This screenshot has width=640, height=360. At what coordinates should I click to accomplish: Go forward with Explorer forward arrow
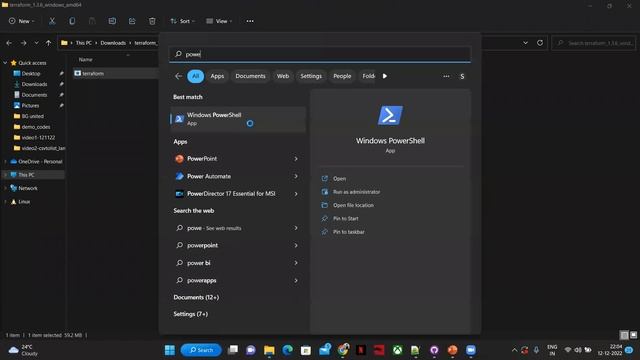coord(23,43)
